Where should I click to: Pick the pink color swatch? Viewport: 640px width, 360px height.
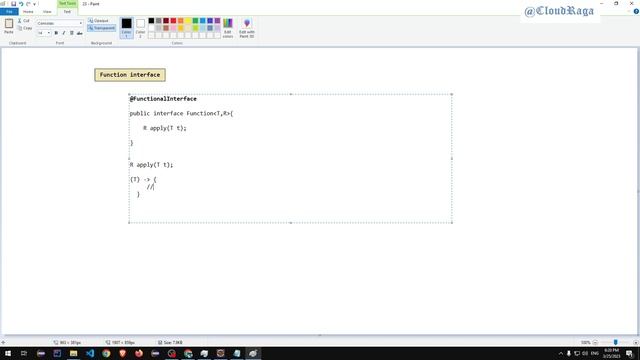pyautogui.click(x=173, y=28)
